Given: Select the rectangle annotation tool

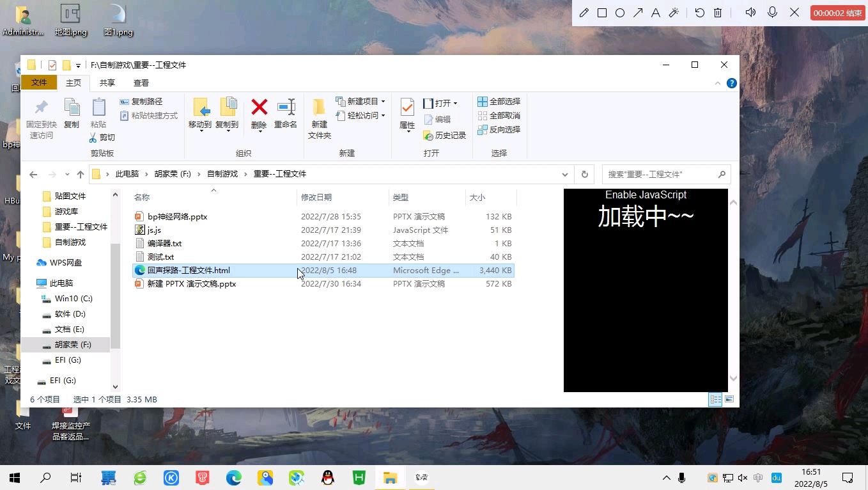Looking at the screenshot, I should pos(601,12).
